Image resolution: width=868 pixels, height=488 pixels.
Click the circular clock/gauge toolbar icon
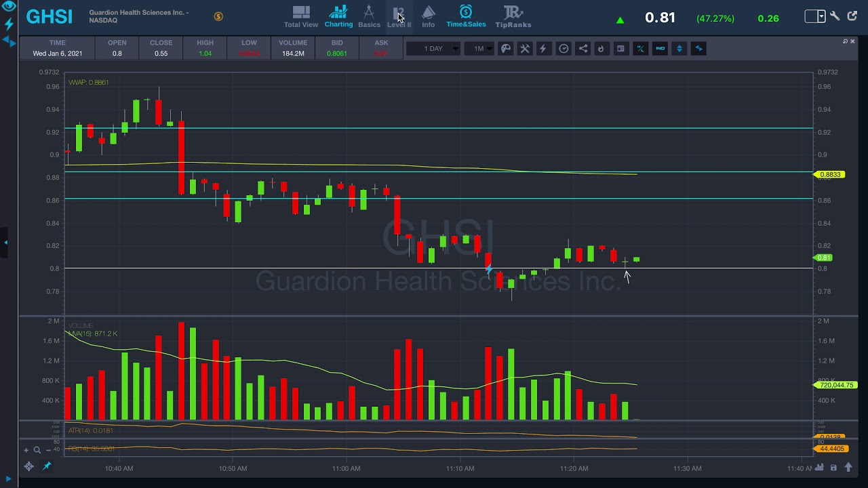[x=564, y=48]
